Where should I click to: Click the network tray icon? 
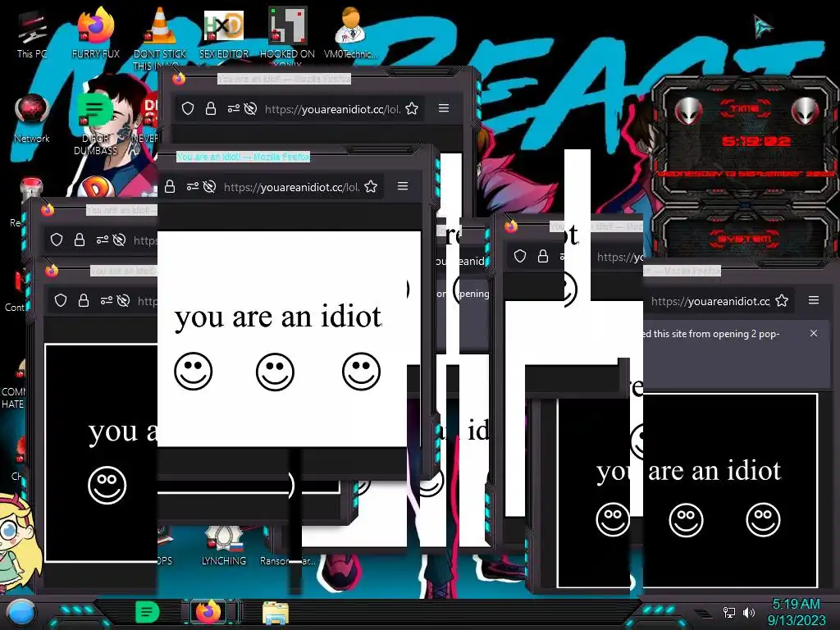tap(729, 612)
